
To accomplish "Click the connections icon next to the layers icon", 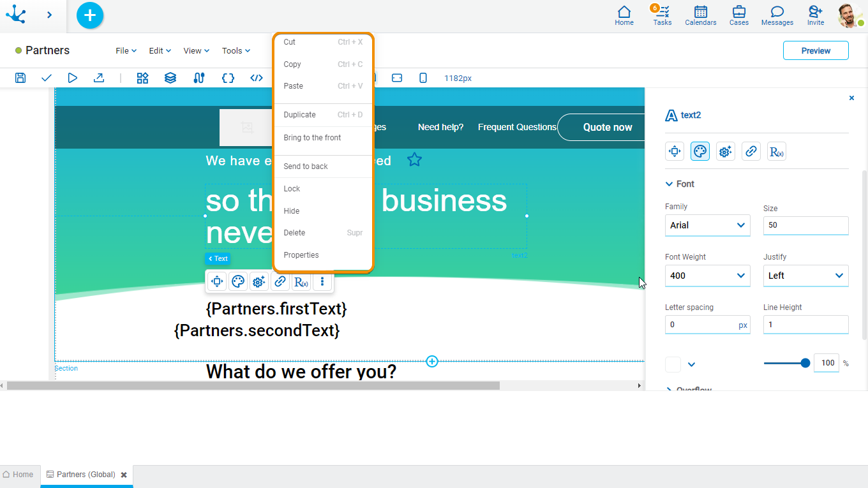I will (x=199, y=78).
